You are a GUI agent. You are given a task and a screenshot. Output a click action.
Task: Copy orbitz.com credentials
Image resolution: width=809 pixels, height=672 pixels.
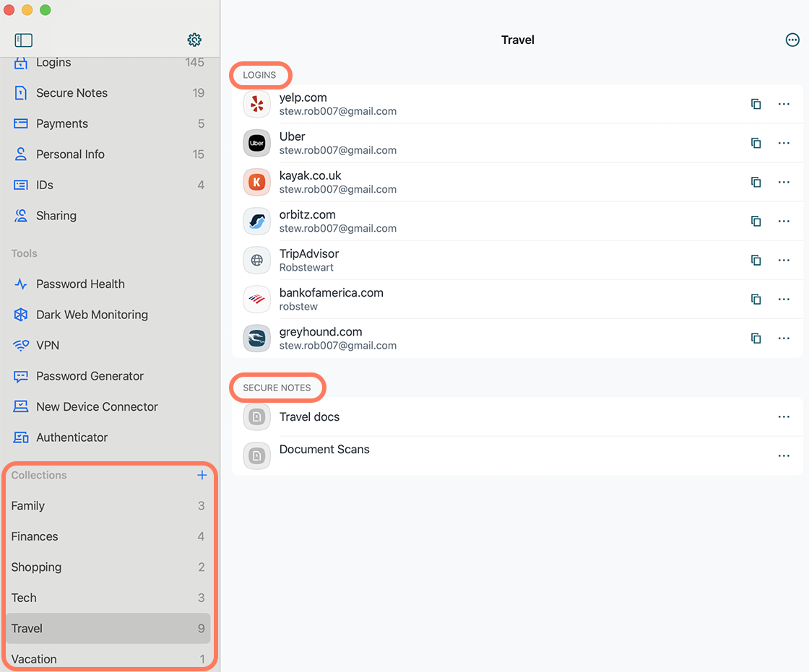pyautogui.click(x=756, y=222)
